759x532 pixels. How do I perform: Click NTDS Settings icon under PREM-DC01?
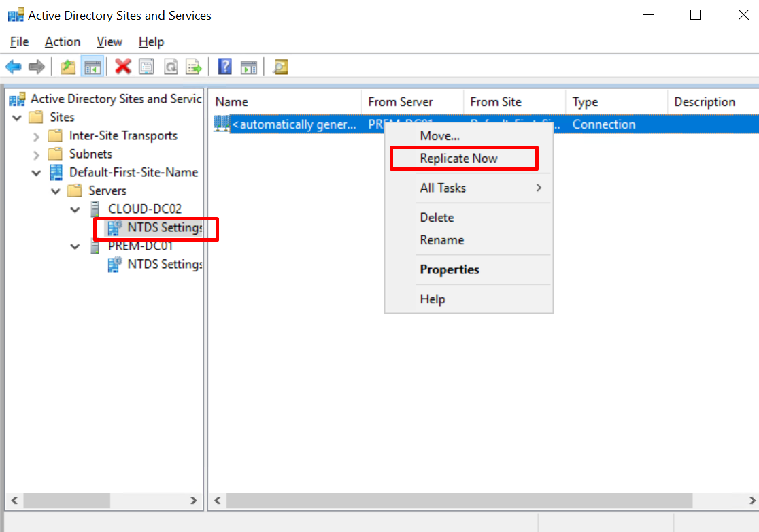click(115, 265)
